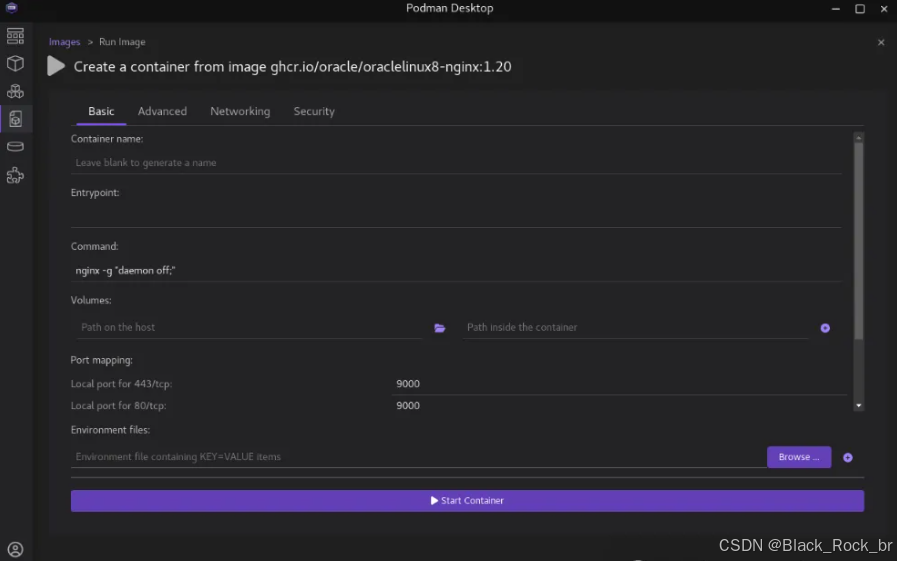Focus the Container name field

[456, 163]
